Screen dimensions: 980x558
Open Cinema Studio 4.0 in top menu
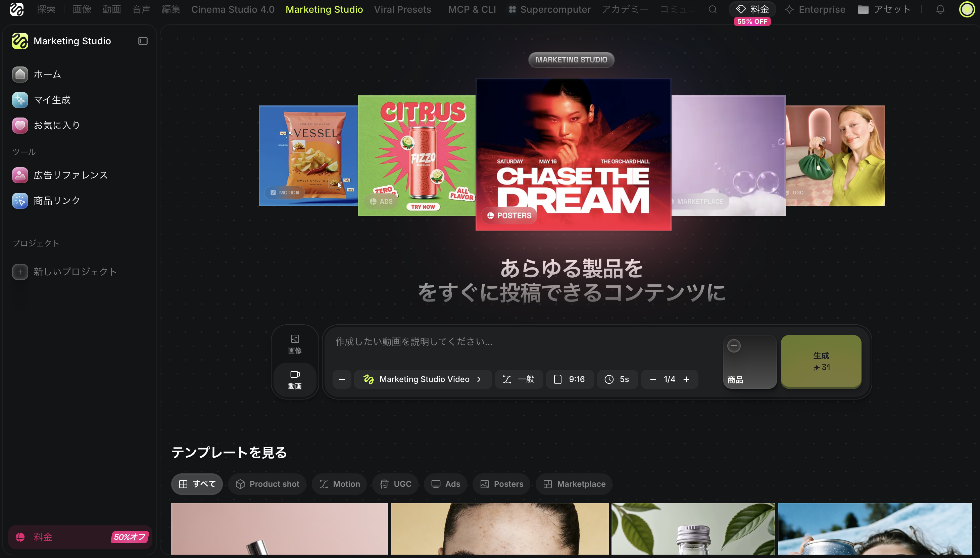(233, 9)
